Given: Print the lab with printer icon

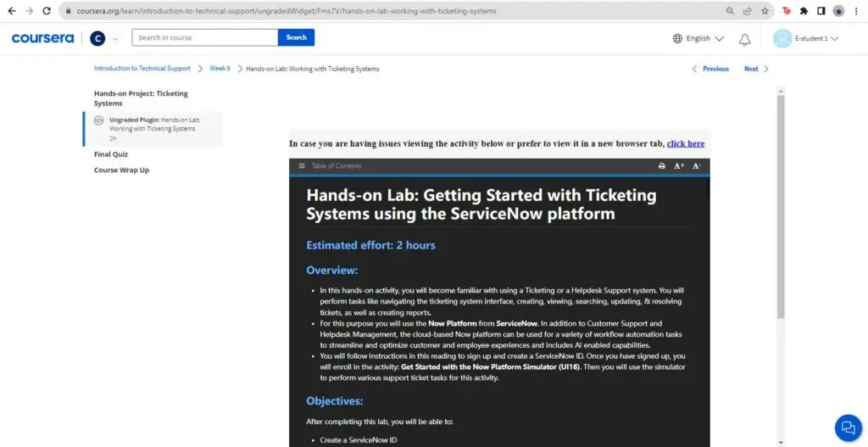Looking at the screenshot, I should 661,166.
